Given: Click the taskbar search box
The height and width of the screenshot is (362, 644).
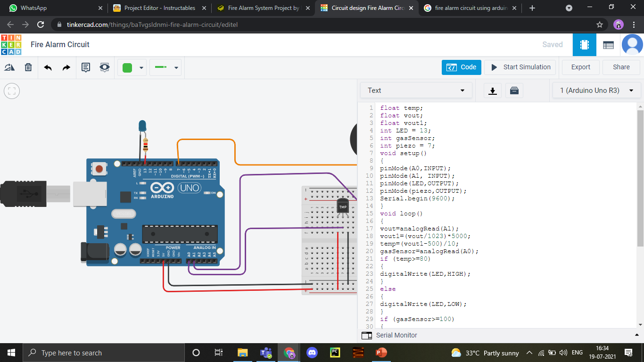Looking at the screenshot, I should 103,353.
